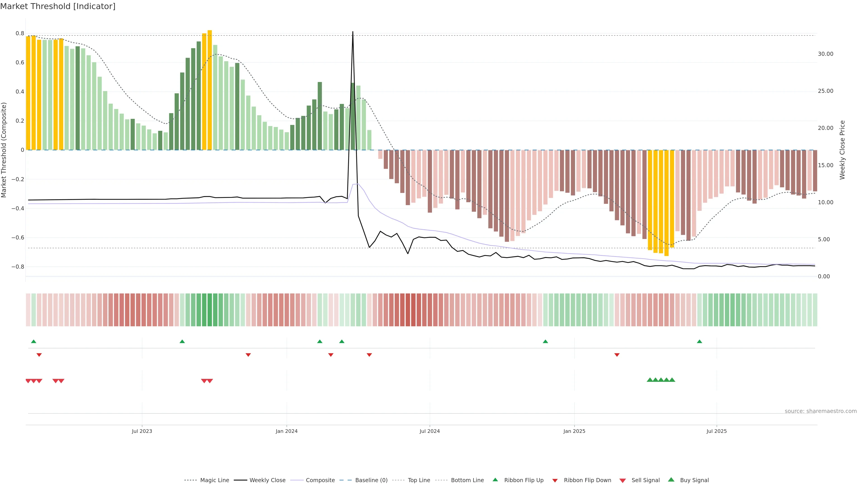Click Ribbon Flip Up legend triangle
868x488 pixels.
[x=495, y=480]
